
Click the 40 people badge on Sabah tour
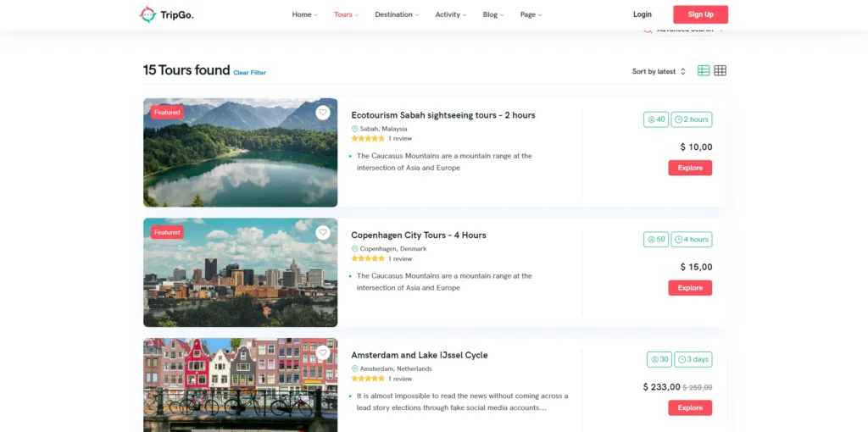click(657, 119)
